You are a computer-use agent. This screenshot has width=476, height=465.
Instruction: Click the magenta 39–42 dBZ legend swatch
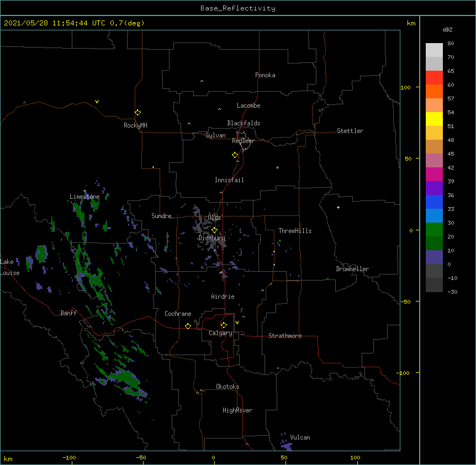click(x=434, y=174)
